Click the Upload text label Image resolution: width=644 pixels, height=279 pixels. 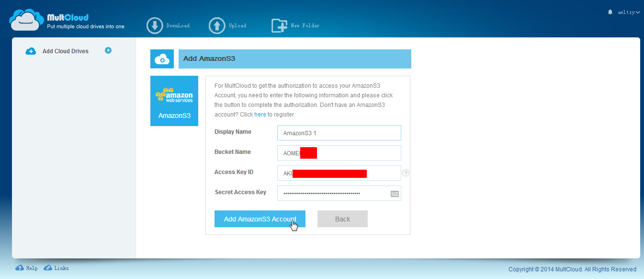[x=237, y=25]
